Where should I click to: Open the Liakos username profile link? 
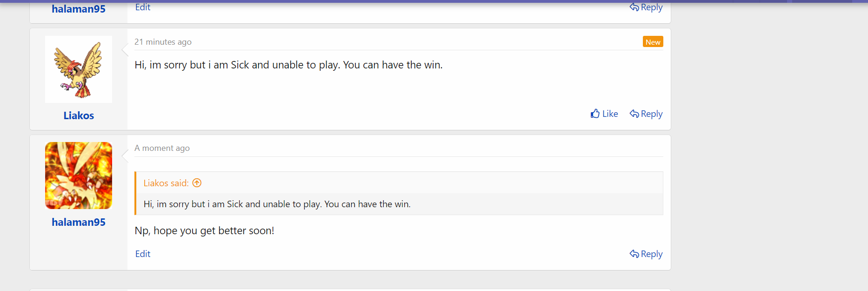click(x=79, y=115)
